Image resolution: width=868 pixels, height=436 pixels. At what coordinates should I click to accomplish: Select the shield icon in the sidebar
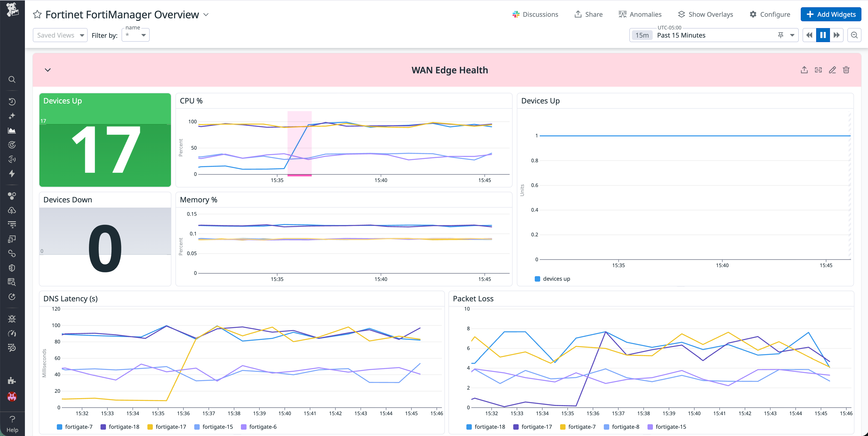pos(12,268)
